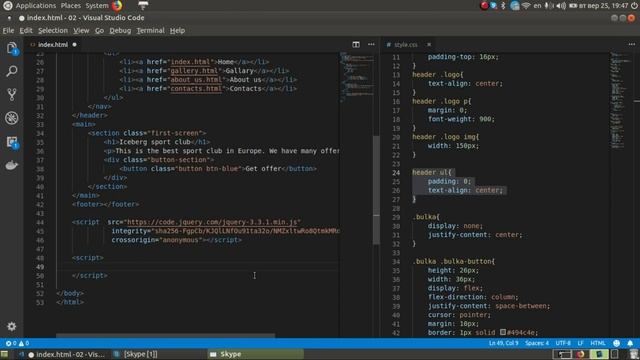Screen dimensions: 640x360
Task: Open the Debug view in activity bar
Action: pyautogui.click(x=12, y=118)
